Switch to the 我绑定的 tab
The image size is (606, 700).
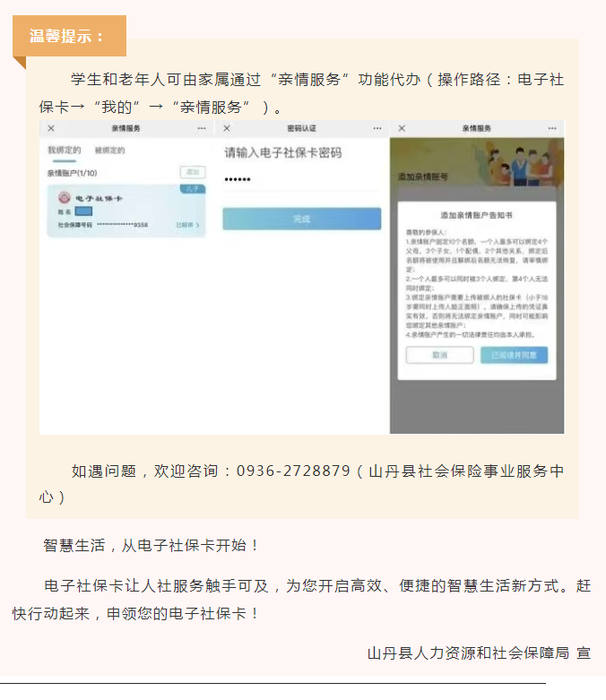(65, 151)
